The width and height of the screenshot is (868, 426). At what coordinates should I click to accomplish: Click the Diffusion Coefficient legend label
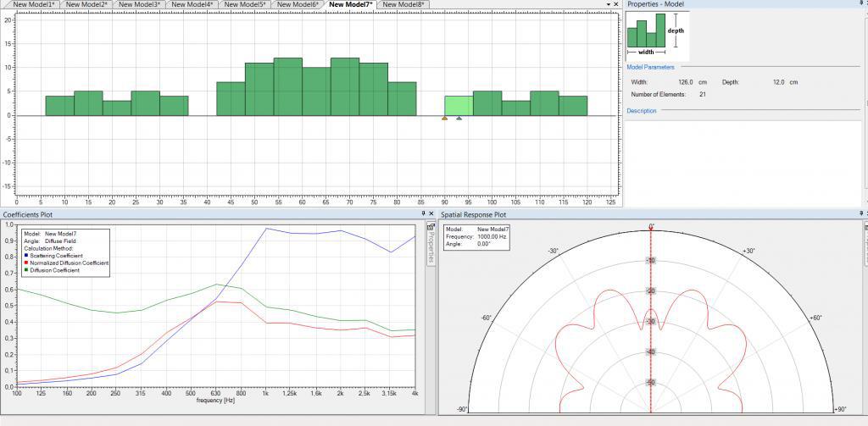coord(54,270)
